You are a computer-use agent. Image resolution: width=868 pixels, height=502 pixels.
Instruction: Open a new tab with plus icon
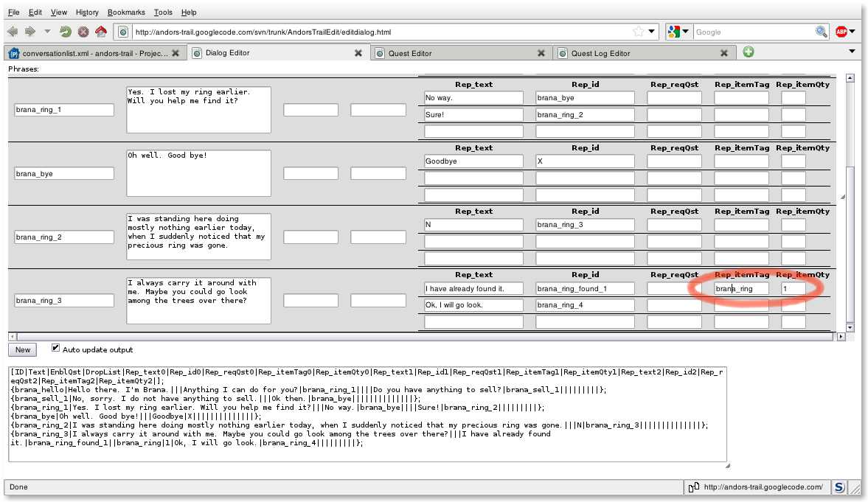[749, 52]
